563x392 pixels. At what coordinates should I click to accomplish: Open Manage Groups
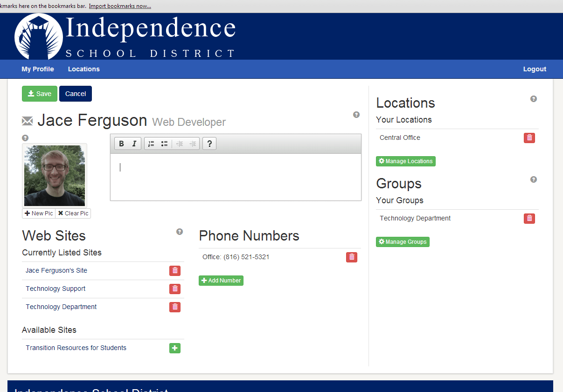403,242
